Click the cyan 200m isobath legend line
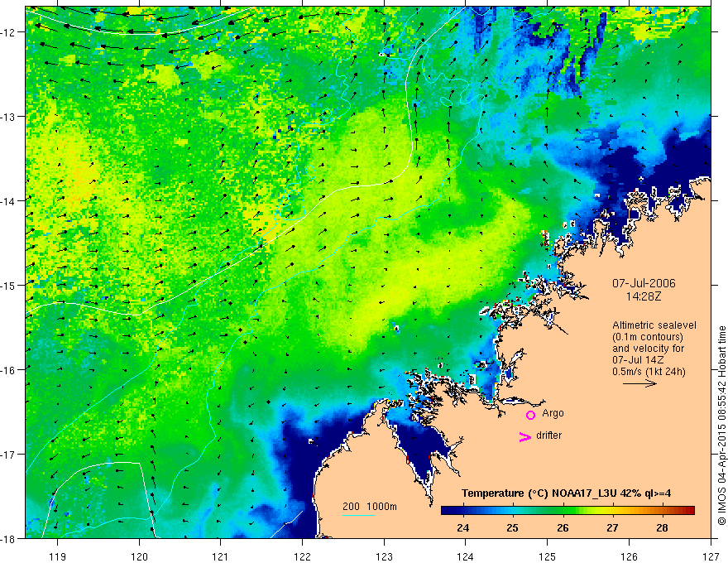The height and width of the screenshot is (563, 728). tap(359, 515)
